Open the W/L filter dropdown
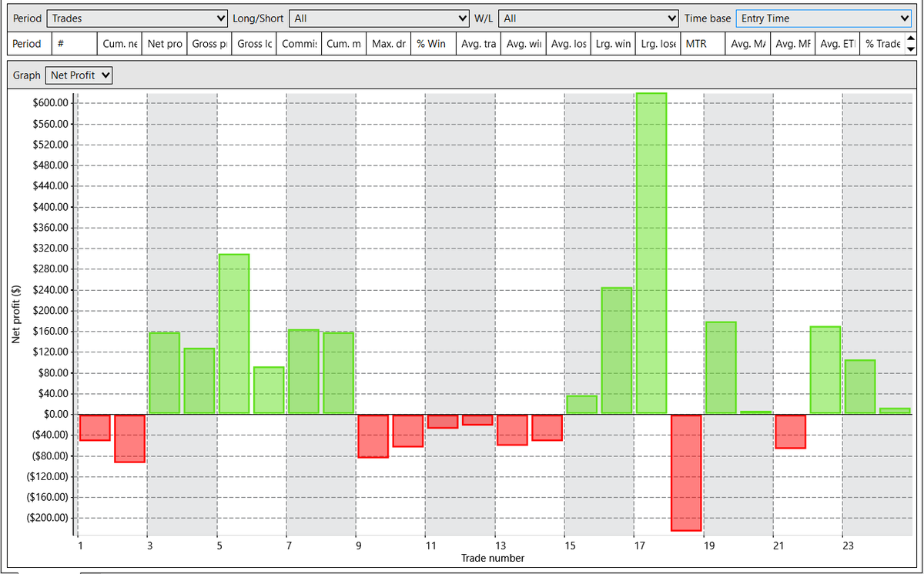924x574 pixels. (589, 18)
